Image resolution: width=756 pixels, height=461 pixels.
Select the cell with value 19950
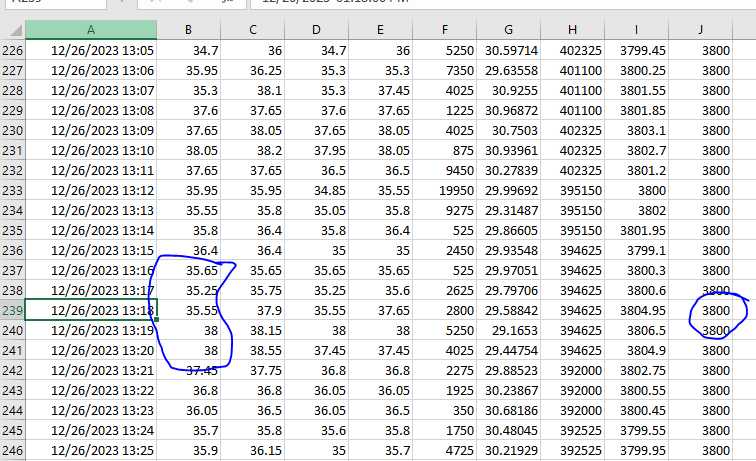444,190
